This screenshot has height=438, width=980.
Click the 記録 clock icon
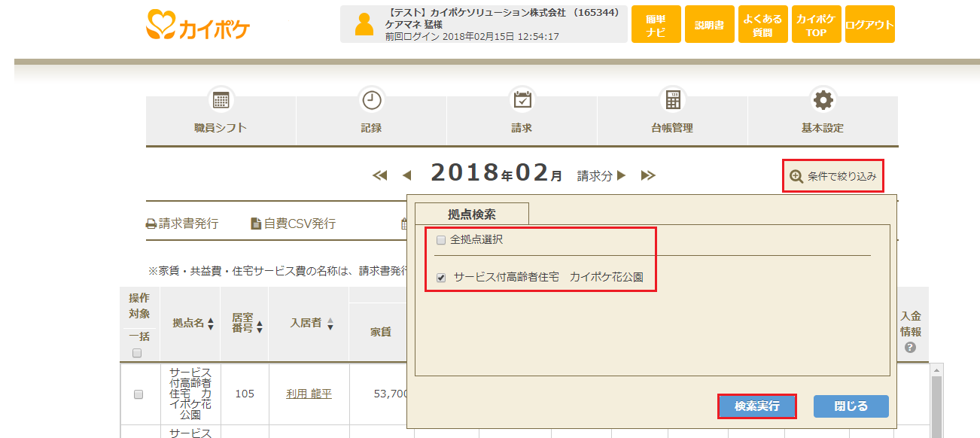click(372, 100)
